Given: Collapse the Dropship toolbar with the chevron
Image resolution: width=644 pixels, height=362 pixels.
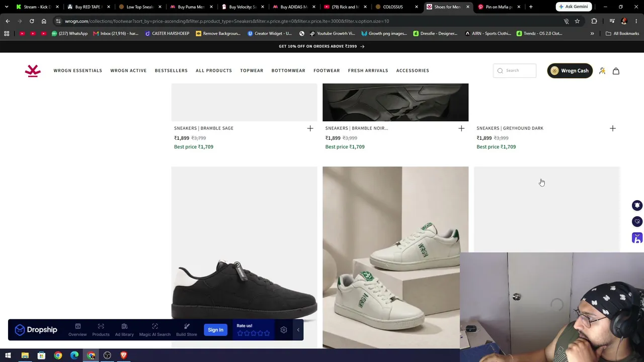Looking at the screenshot, I should click(x=298, y=330).
